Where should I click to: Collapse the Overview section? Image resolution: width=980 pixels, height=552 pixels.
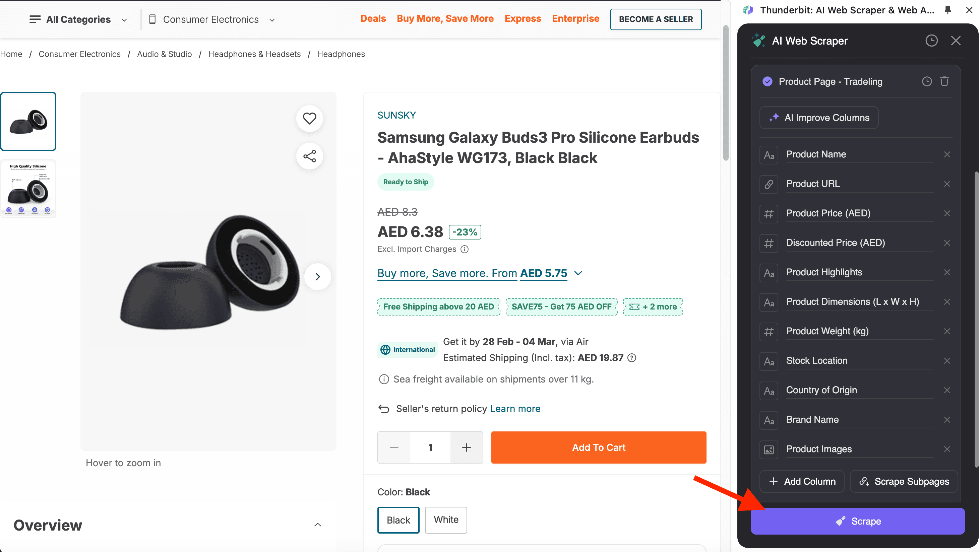pos(318,525)
